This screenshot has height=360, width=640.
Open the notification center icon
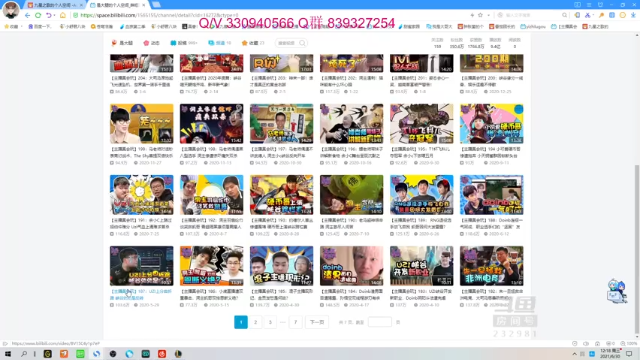pos(629,353)
